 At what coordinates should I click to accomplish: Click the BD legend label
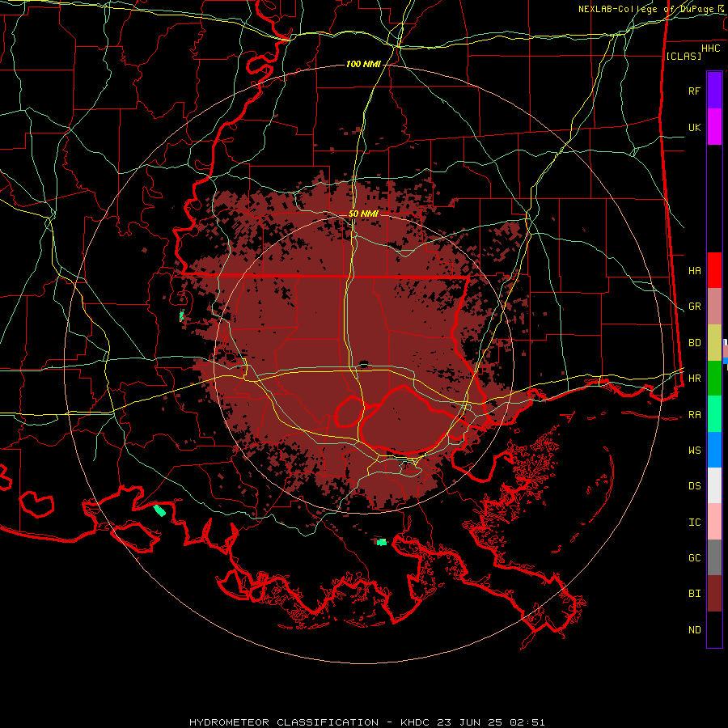(694, 343)
